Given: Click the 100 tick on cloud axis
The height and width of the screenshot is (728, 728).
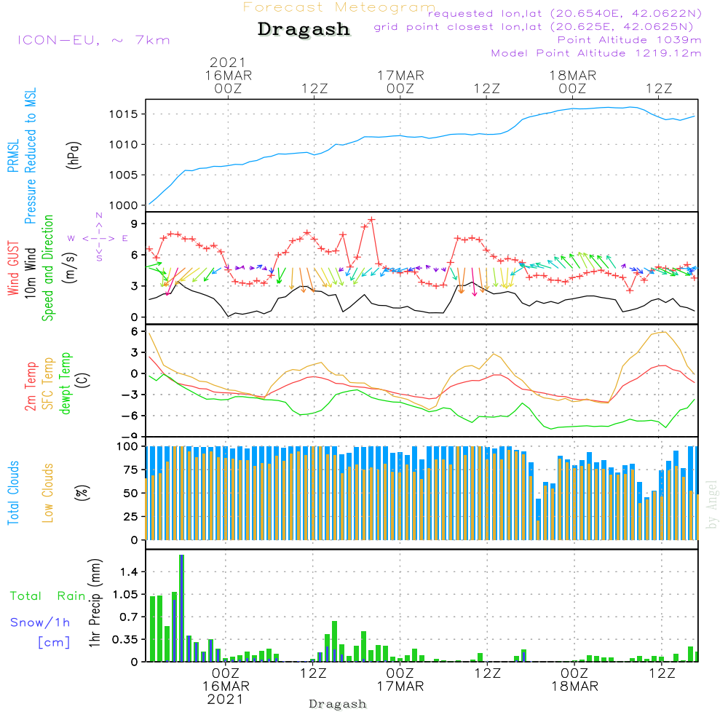Looking at the screenshot, I should (x=127, y=446).
